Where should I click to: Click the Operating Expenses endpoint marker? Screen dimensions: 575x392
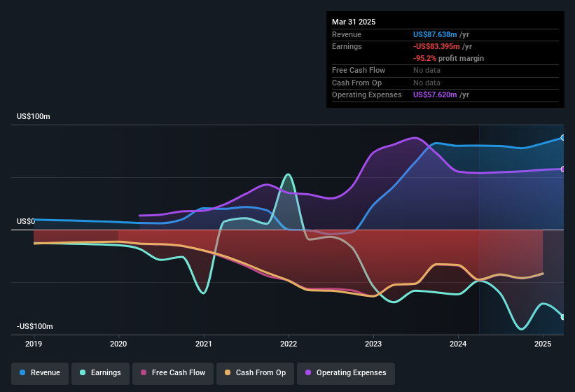(x=563, y=169)
